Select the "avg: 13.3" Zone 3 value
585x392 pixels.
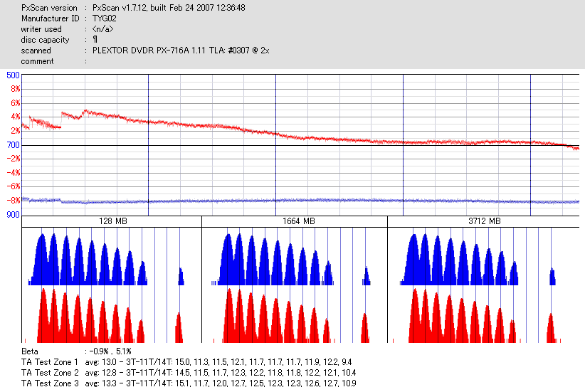(101, 383)
